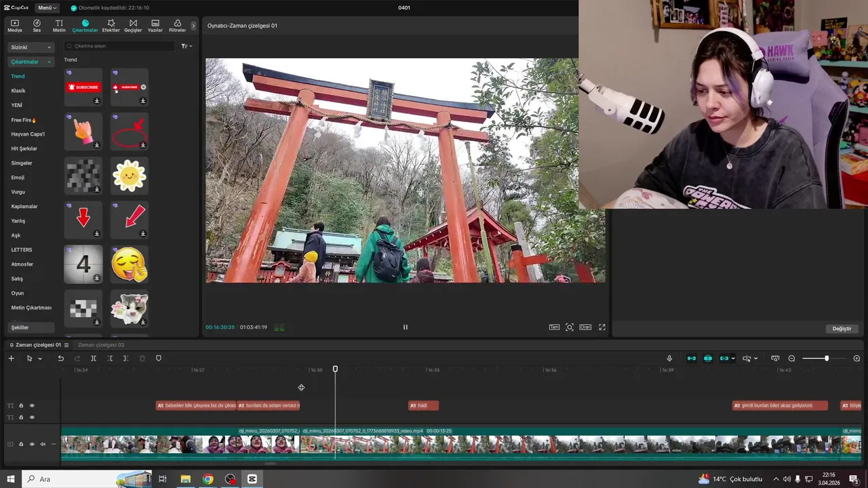The image size is (868, 488).
Task: Select the Hayvan Caps'i category
Action: coord(28,134)
